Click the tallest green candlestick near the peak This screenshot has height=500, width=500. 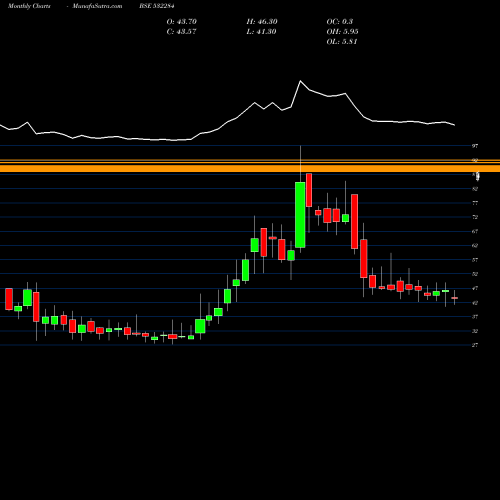tap(300, 215)
